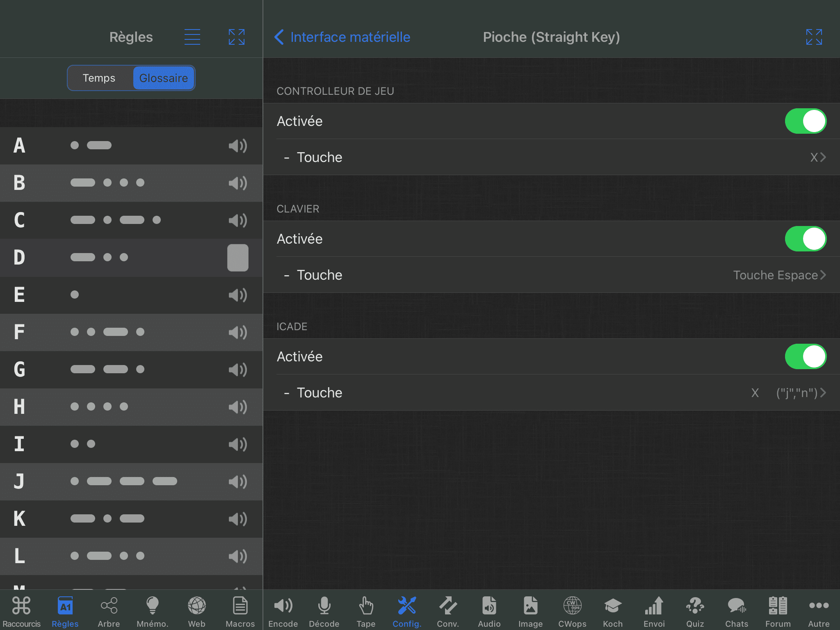Open the CWops globe icon
The image size is (840, 630).
pyautogui.click(x=572, y=611)
